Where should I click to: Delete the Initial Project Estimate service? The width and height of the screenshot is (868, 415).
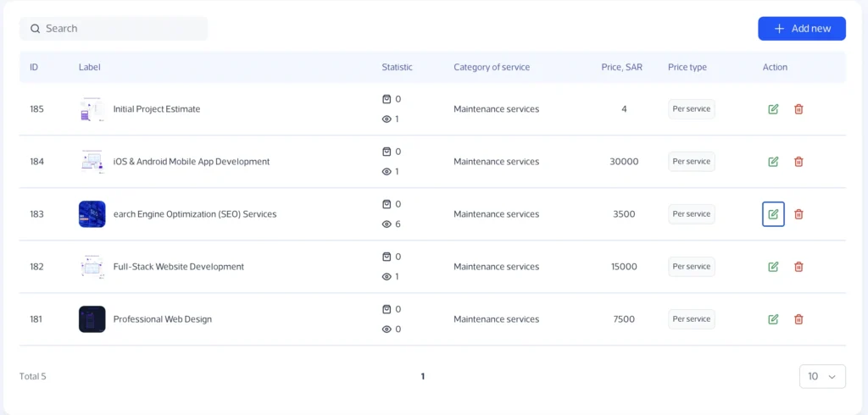(798, 109)
